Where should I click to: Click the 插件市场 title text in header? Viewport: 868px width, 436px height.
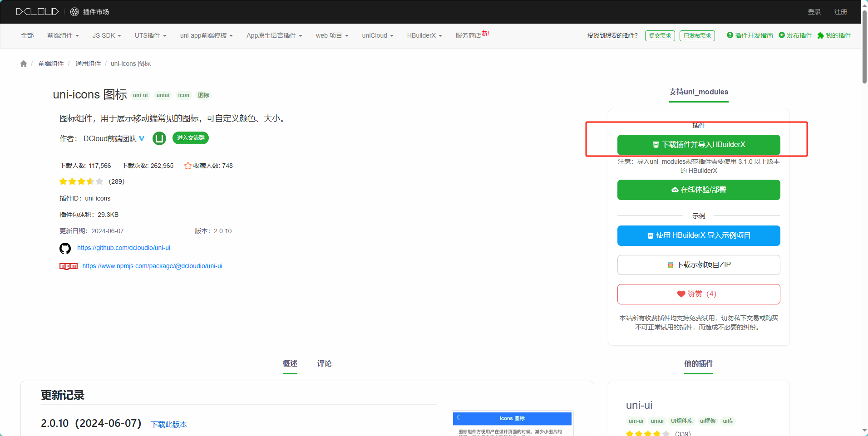(96, 12)
